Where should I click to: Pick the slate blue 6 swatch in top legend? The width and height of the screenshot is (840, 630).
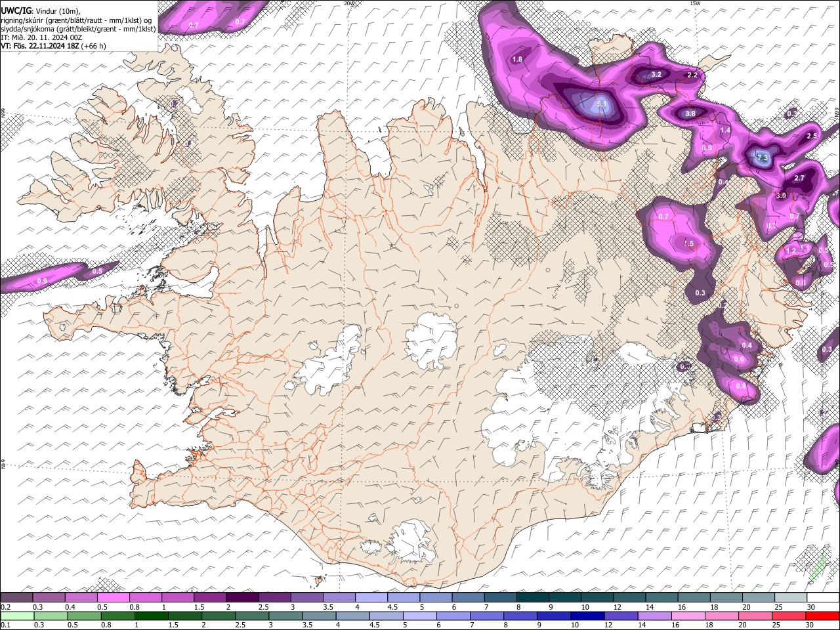click(x=468, y=598)
